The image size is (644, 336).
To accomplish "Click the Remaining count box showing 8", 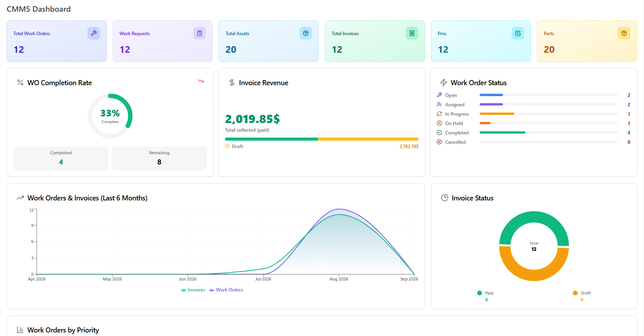I will 159,158.
